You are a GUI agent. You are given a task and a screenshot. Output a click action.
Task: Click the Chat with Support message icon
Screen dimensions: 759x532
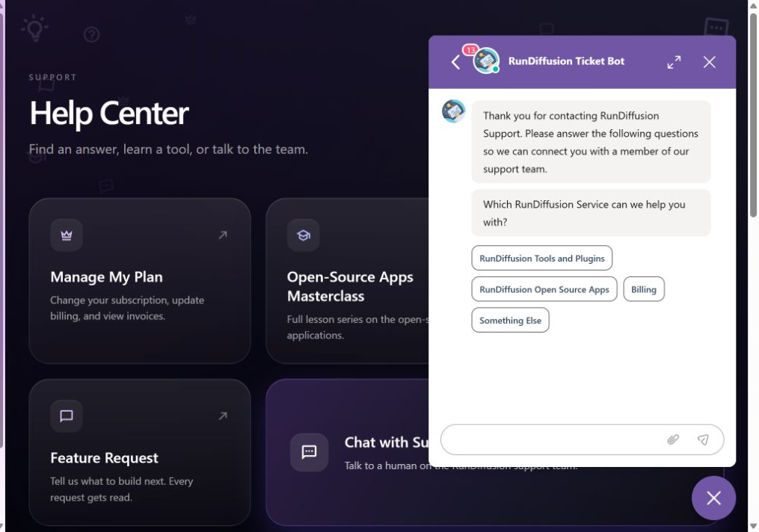309,452
